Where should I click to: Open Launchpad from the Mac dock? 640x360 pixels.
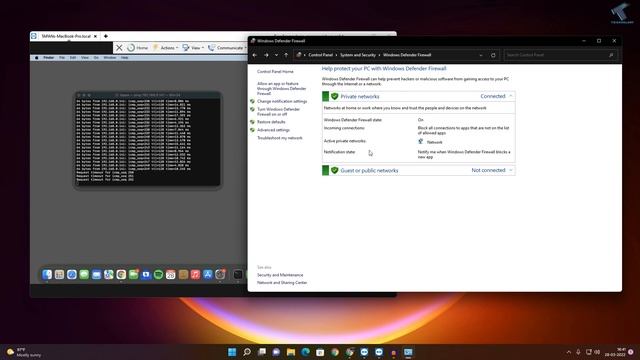(x=59, y=275)
